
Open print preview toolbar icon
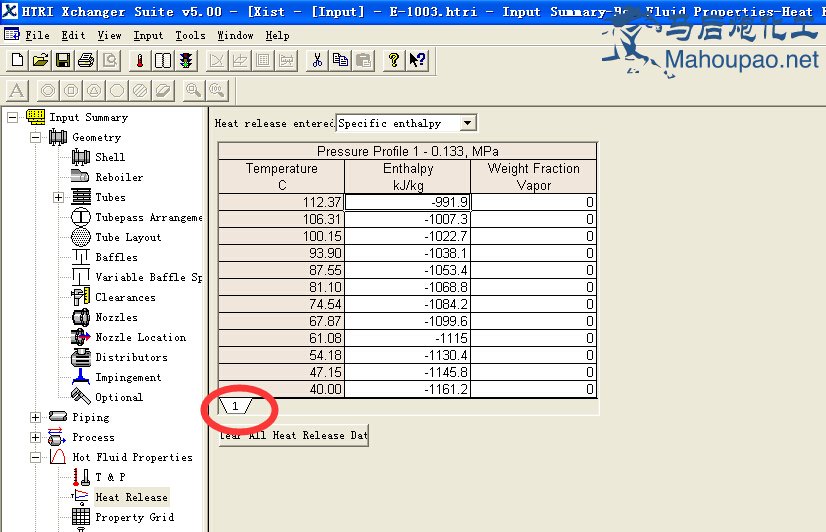click(x=110, y=61)
